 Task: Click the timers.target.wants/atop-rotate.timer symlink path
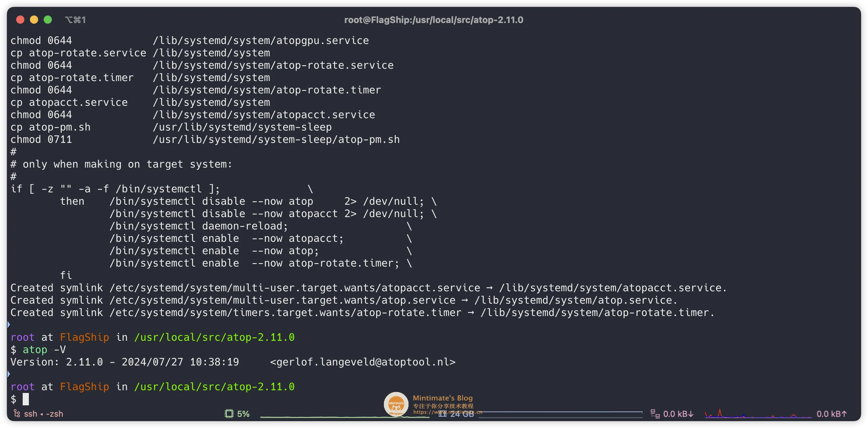click(x=285, y=313)
